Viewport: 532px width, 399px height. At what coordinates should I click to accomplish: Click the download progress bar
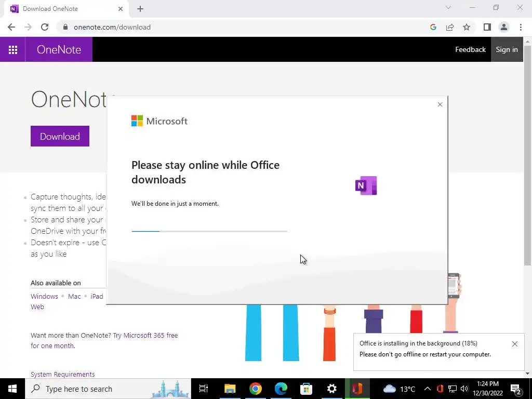pos(209,231)
